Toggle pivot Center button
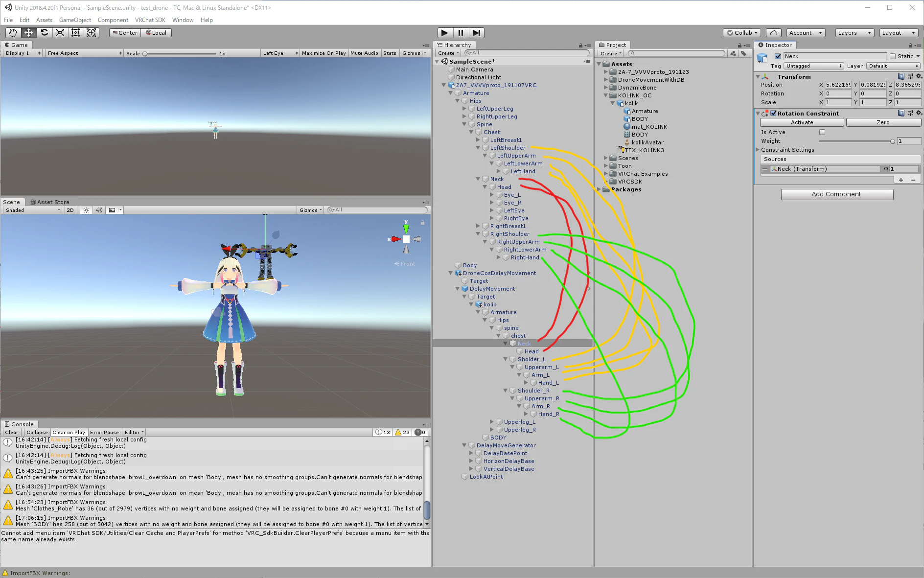The height and width of the screenshot is (578, 924). 125,33
